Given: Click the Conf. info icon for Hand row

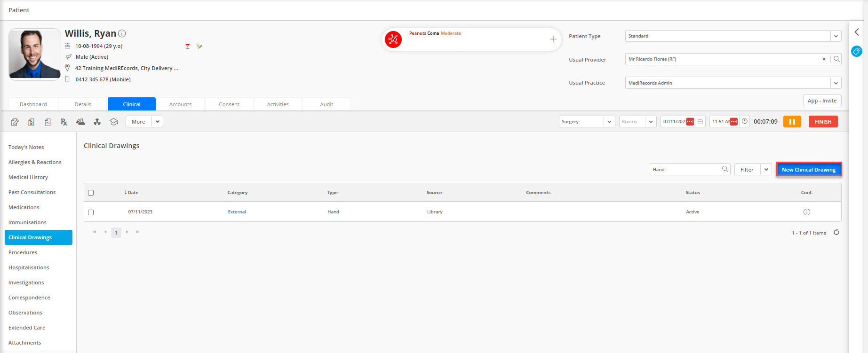Looking at the screenshot, I should click(807, 212).
